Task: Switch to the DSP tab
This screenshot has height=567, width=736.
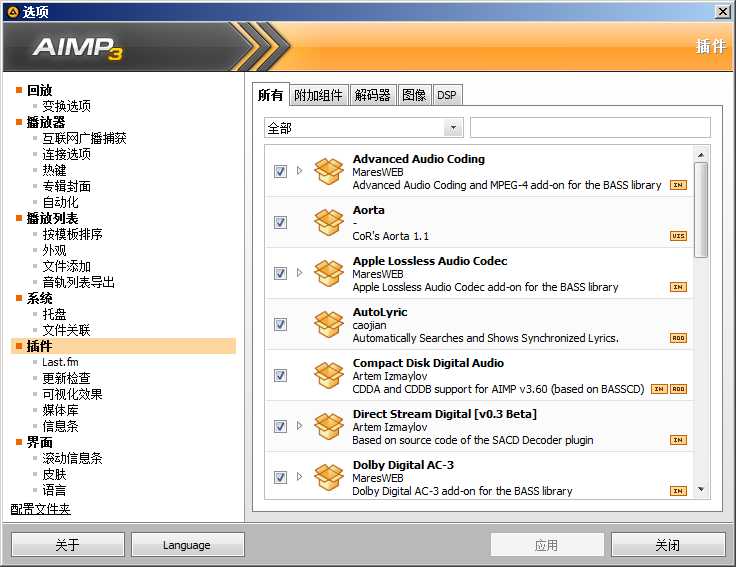Action: point(446,95)
